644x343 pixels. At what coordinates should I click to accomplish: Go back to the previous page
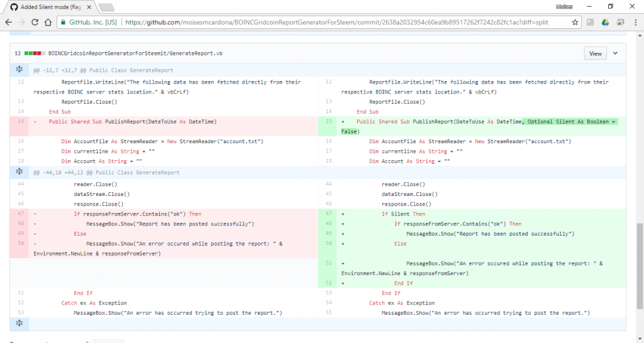tap(9, 22)
